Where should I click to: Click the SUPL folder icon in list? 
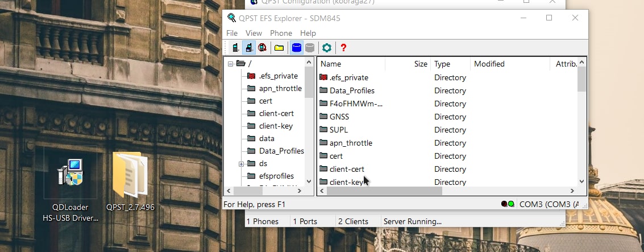(323, 130)
